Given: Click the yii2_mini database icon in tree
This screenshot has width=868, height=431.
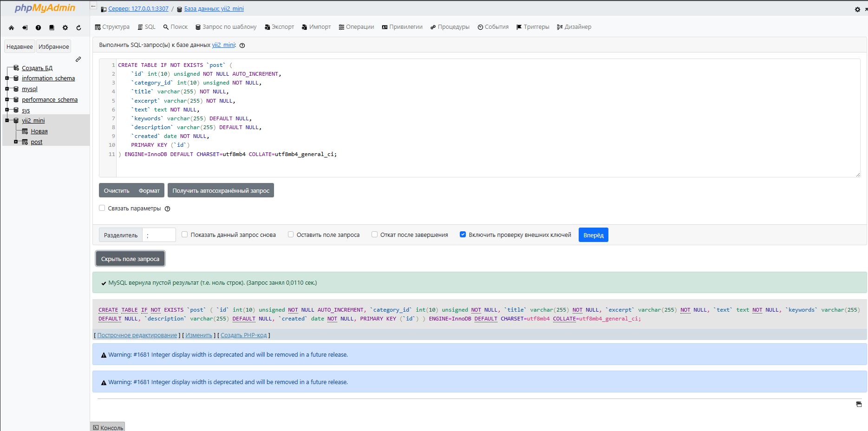Looking at the screenshot, I should (x=16, y=120).
